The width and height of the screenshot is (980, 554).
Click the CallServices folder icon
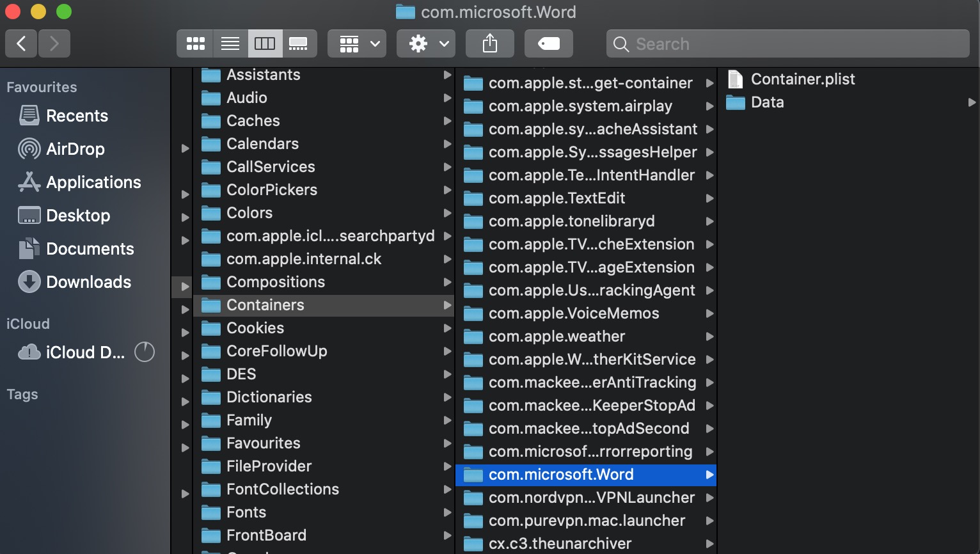tap(211, 167)
